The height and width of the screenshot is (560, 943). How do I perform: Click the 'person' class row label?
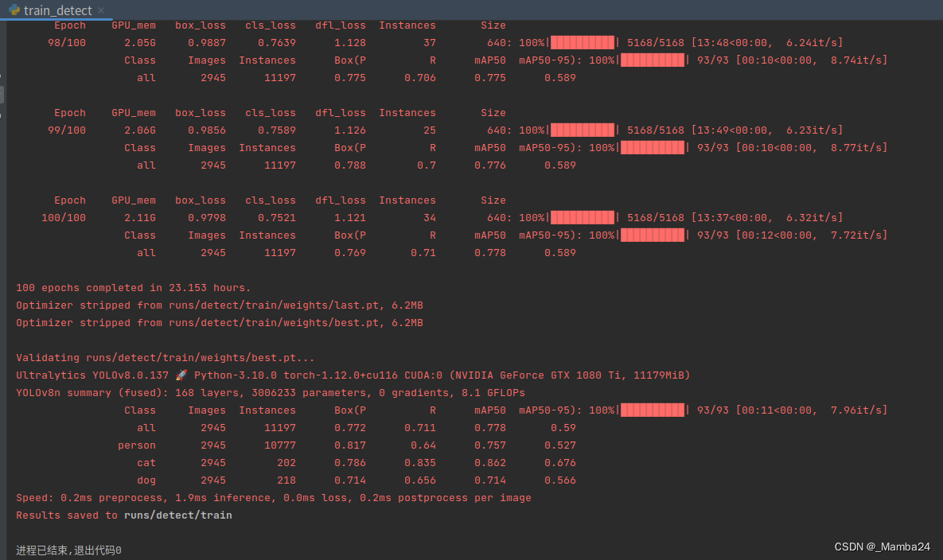(137, 445)
